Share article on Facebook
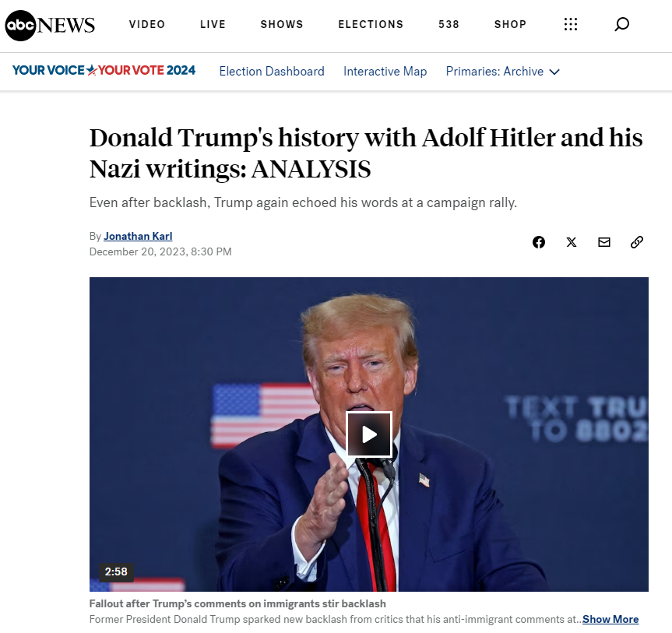 [x=539, y=242]
